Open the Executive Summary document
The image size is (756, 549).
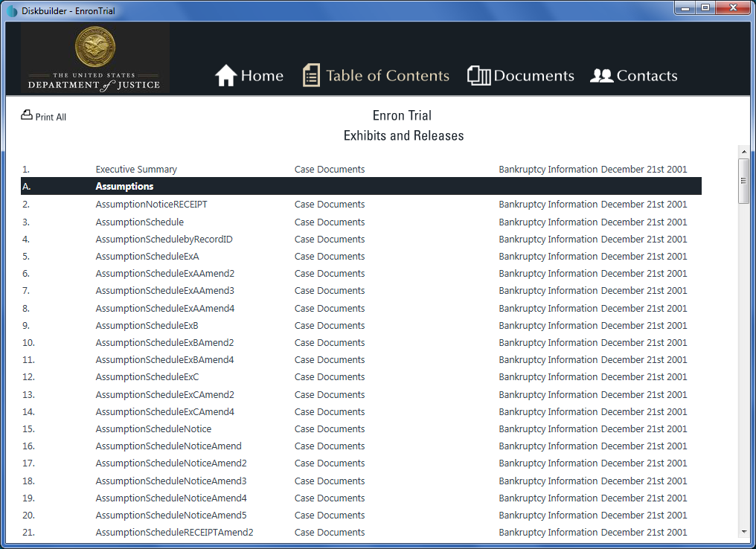(x=136, y=169)
